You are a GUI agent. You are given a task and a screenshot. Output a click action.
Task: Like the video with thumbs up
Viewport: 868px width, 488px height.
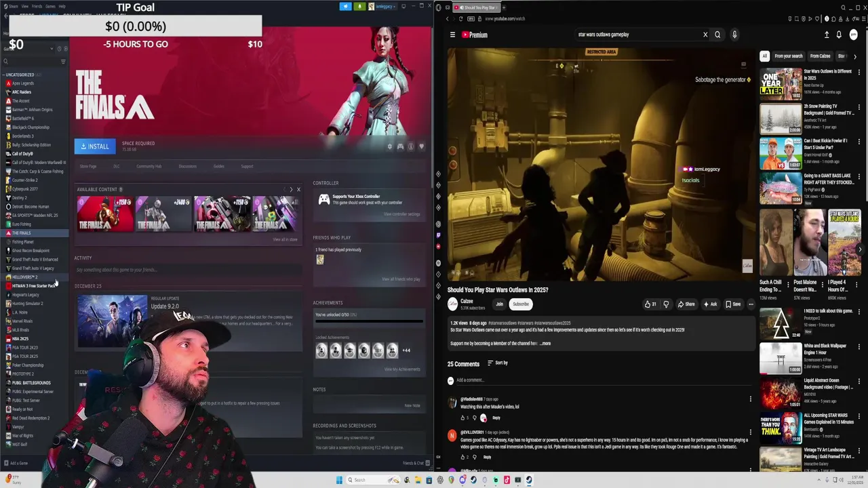651,304
